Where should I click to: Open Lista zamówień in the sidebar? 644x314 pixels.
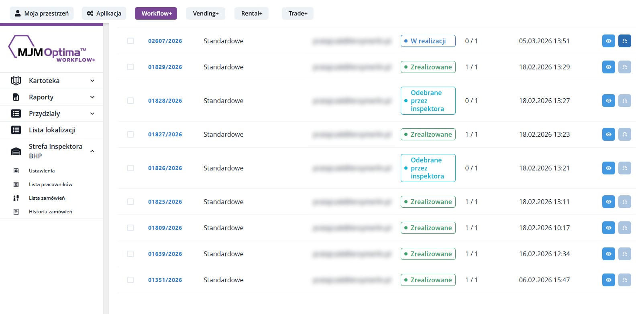coord(47,198)
